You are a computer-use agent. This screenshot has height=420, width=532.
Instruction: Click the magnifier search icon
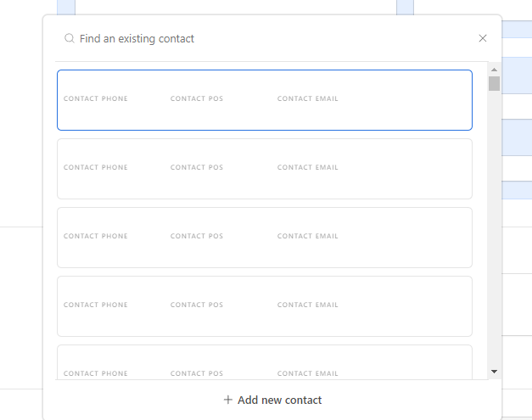pyautogui.click(x=70, y=38)
